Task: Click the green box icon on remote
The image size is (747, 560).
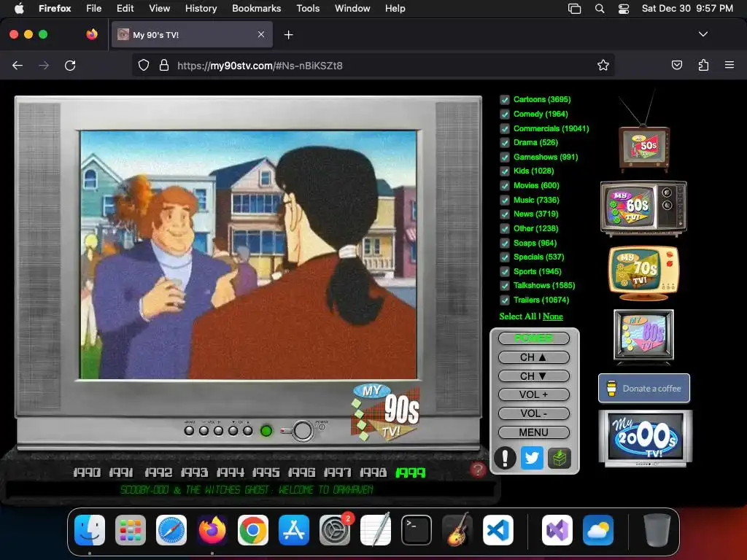Action: (560, 458)
